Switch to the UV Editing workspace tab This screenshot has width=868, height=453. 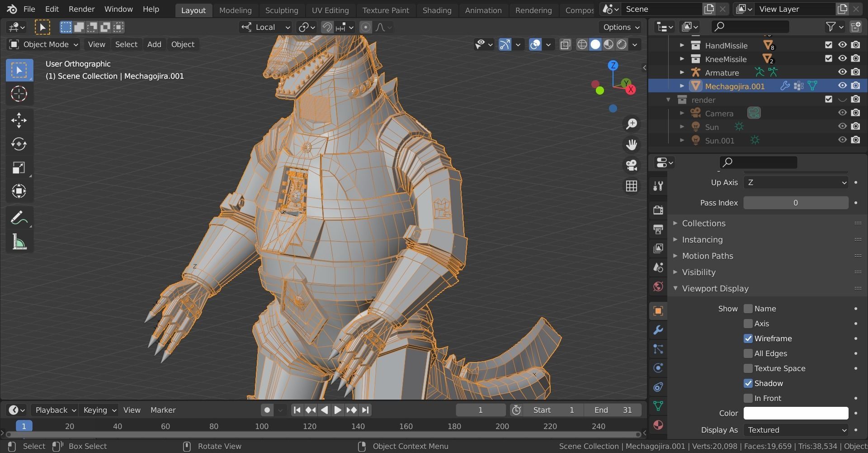(330, 10)
